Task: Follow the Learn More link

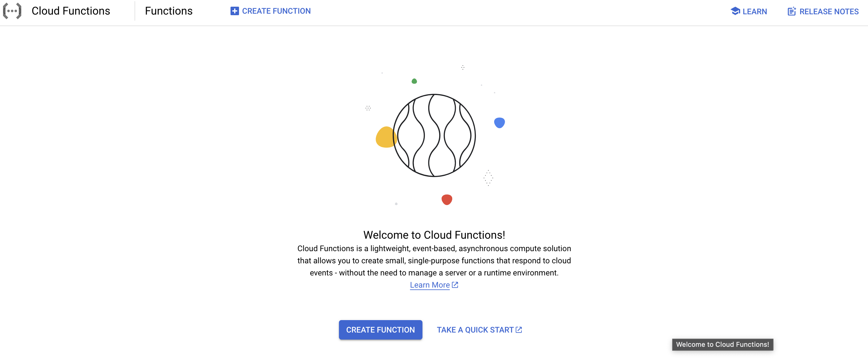Action: point(430,285)
